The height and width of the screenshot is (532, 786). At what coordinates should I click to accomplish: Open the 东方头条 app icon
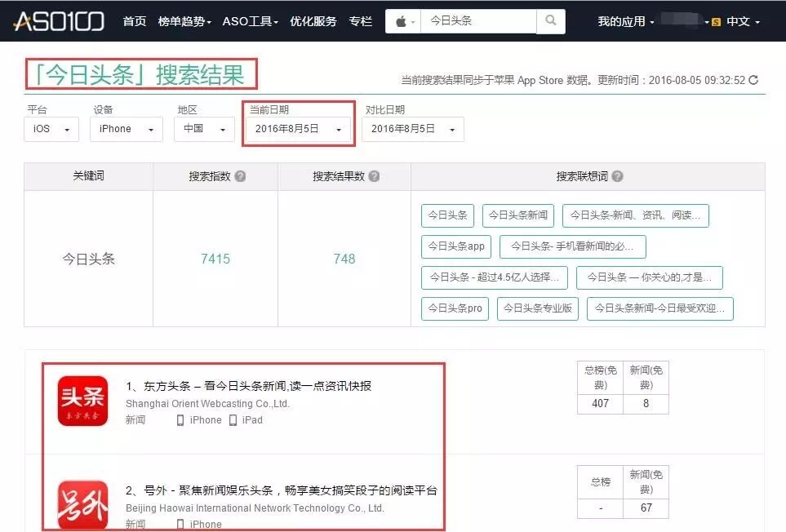tap(82, 401)
